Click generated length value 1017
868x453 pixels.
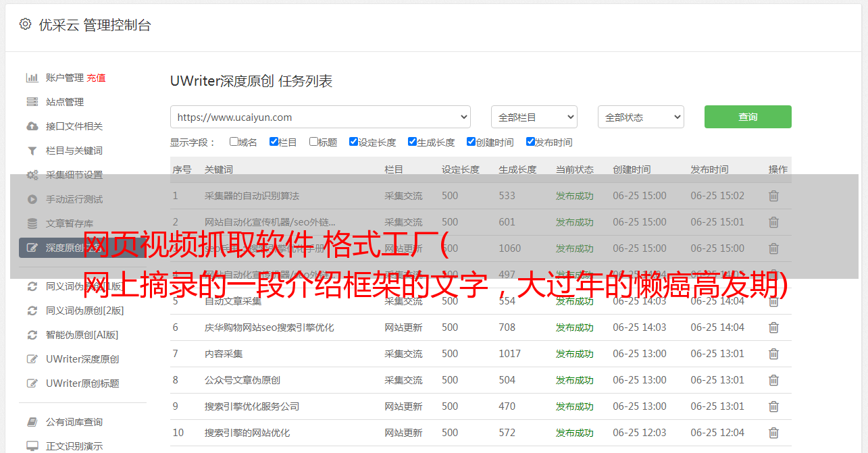tap(510, 354)
